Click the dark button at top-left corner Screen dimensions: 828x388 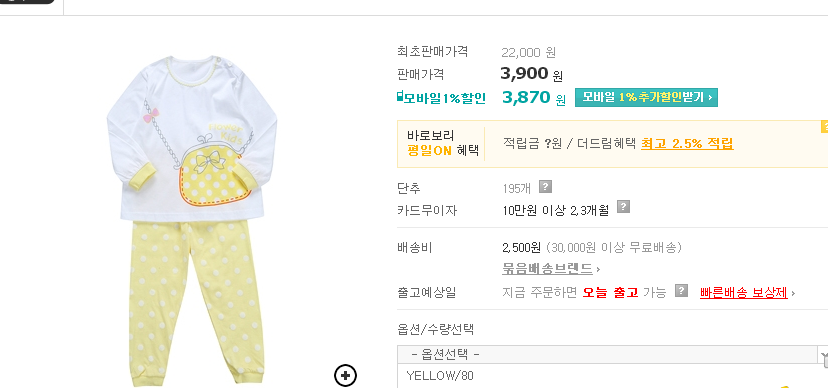click(27, 2)
